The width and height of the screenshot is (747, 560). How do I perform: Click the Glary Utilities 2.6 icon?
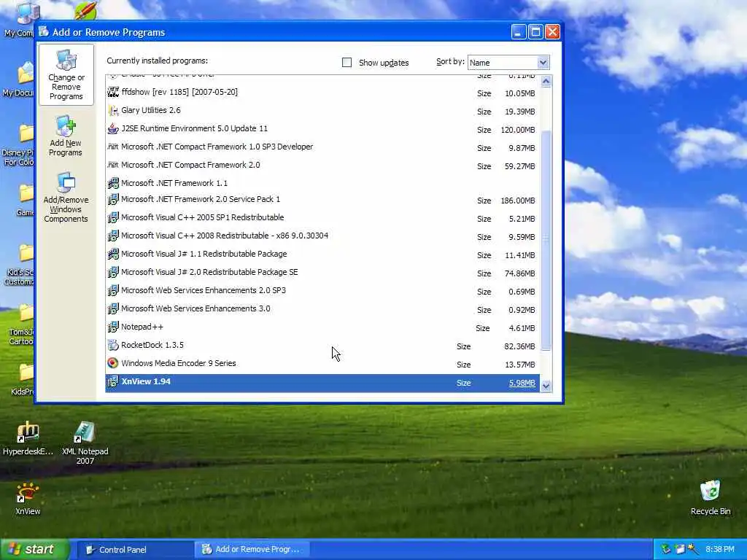(113, 111)
